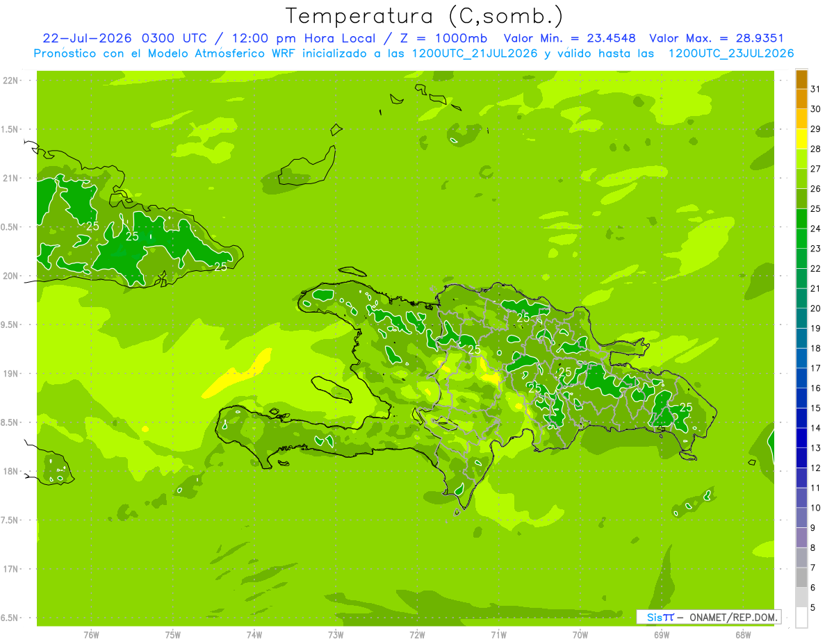Screen dimensions: 834x644
Task: Click the legend color band between 29 and 30
Action: click(x=801, y=119)
